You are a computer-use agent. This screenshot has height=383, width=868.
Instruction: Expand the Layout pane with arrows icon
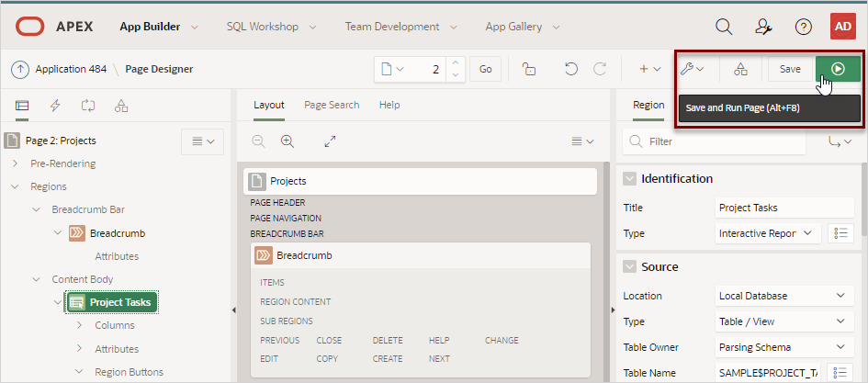[x=330, y=141]
